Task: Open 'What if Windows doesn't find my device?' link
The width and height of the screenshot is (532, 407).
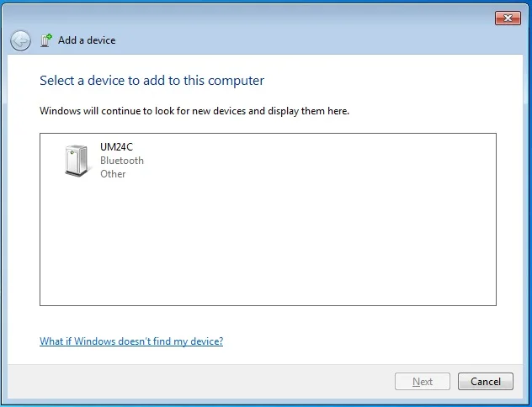Action: (x=131, y=341)
